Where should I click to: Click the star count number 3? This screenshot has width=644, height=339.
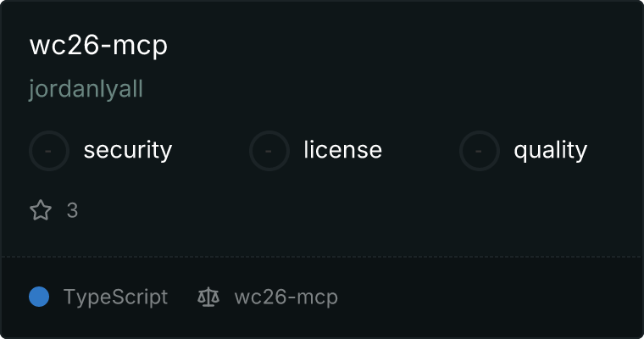tap(72, 210)
